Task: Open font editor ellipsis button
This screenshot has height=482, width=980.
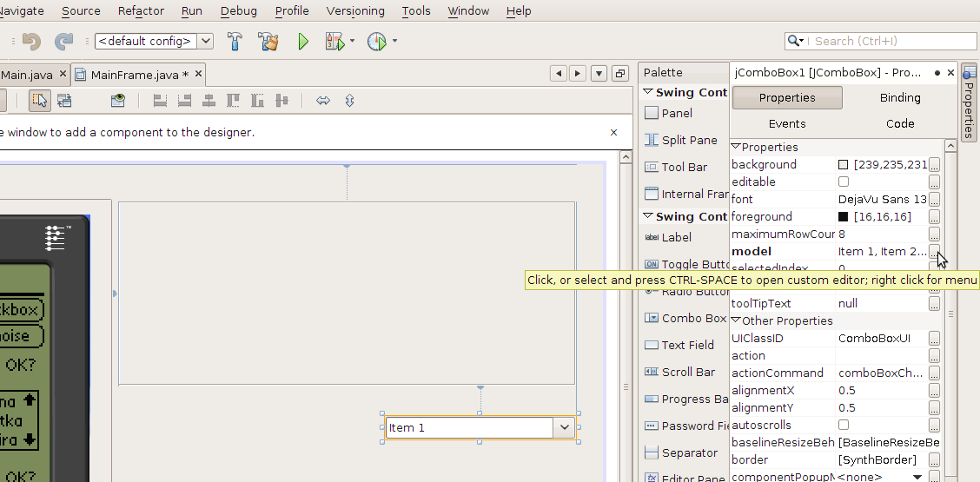Action: pyautogui.click(x=934, y=200)
